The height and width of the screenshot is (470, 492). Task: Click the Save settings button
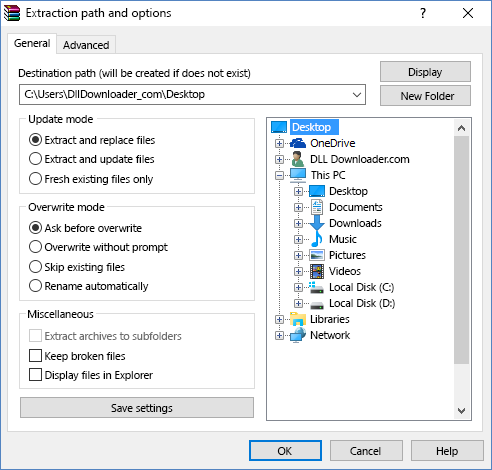(x=137, y=408)
